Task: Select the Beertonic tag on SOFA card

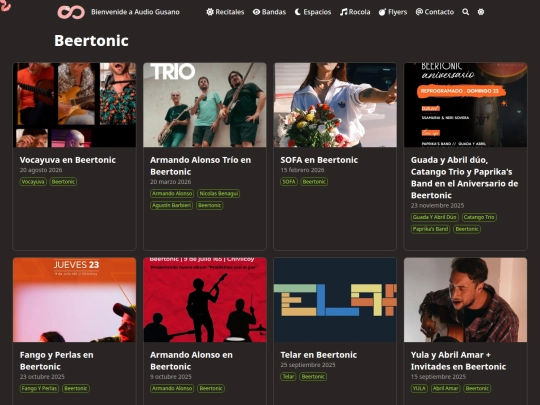Action: click(x=314, y=182)
